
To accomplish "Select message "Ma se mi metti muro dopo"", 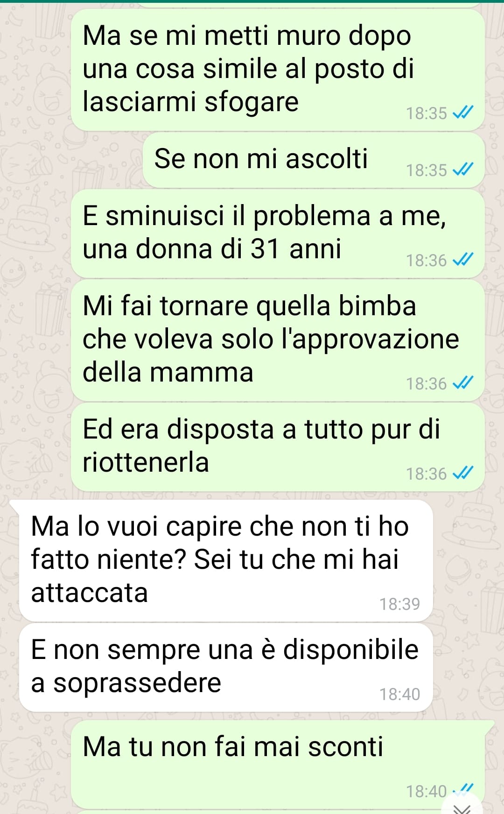I will 278,70.
